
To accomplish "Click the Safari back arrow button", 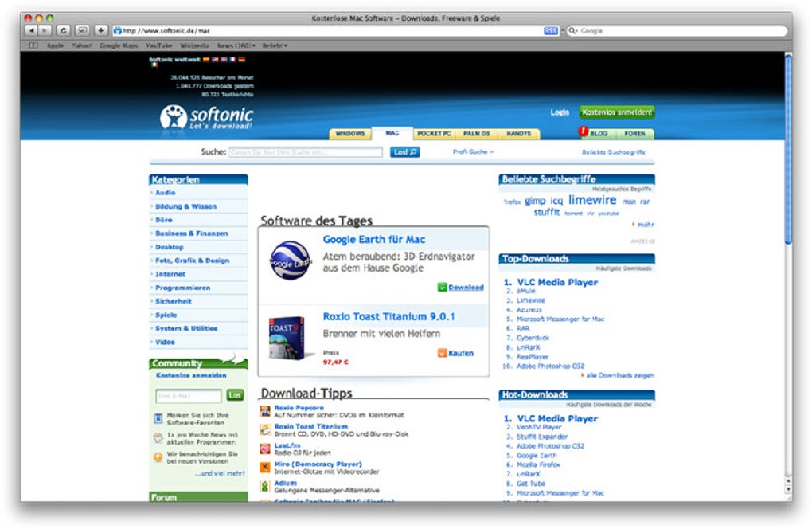I will [x=32, y=30].
